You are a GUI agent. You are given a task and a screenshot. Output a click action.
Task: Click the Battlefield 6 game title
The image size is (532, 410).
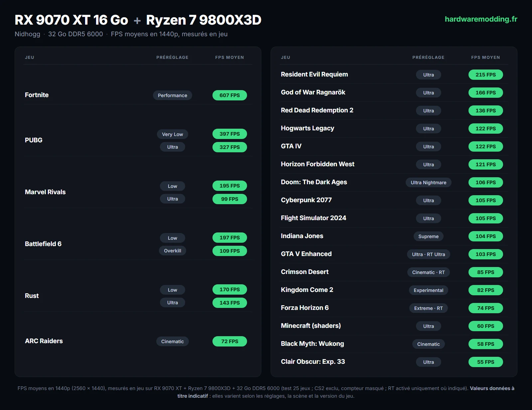tap(43, 244)
